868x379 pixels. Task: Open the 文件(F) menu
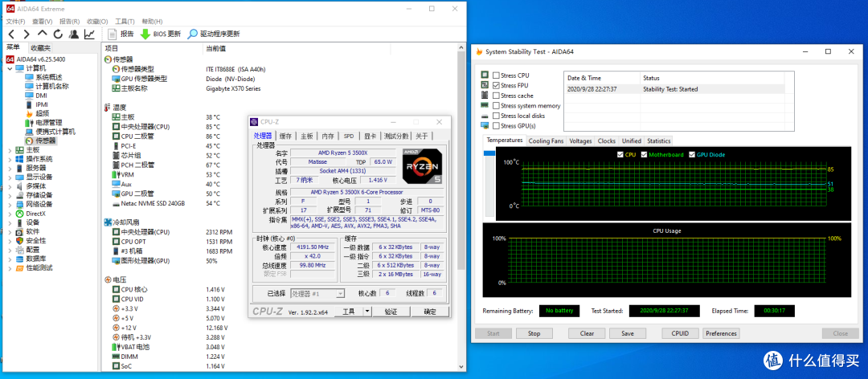coord(15,22)
